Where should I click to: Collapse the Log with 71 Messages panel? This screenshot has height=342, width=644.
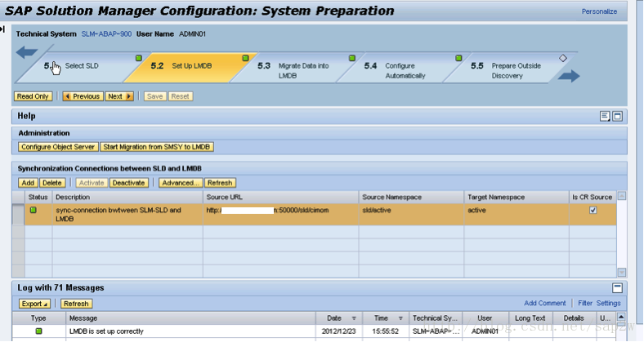click(617, 288)
